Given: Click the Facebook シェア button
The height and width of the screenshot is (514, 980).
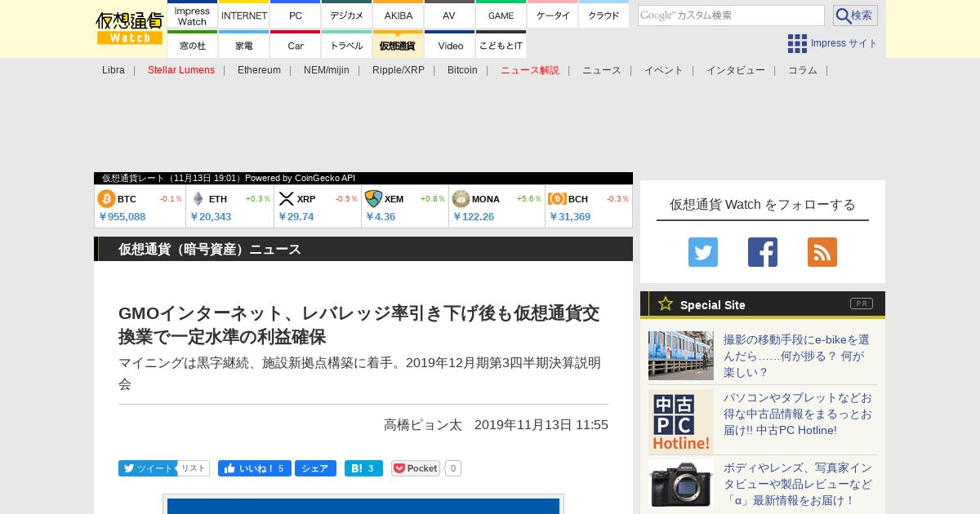Looking at the screenshot, I should pyautogui.click(x=315, y=468).
